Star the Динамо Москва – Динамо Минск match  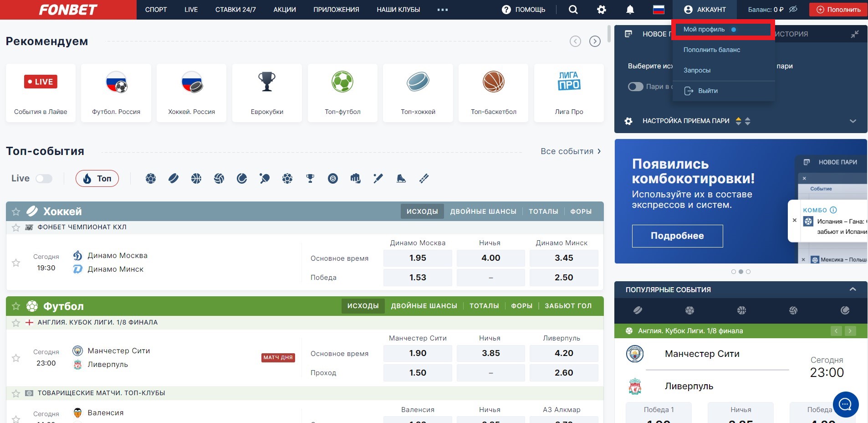point(16,263)
